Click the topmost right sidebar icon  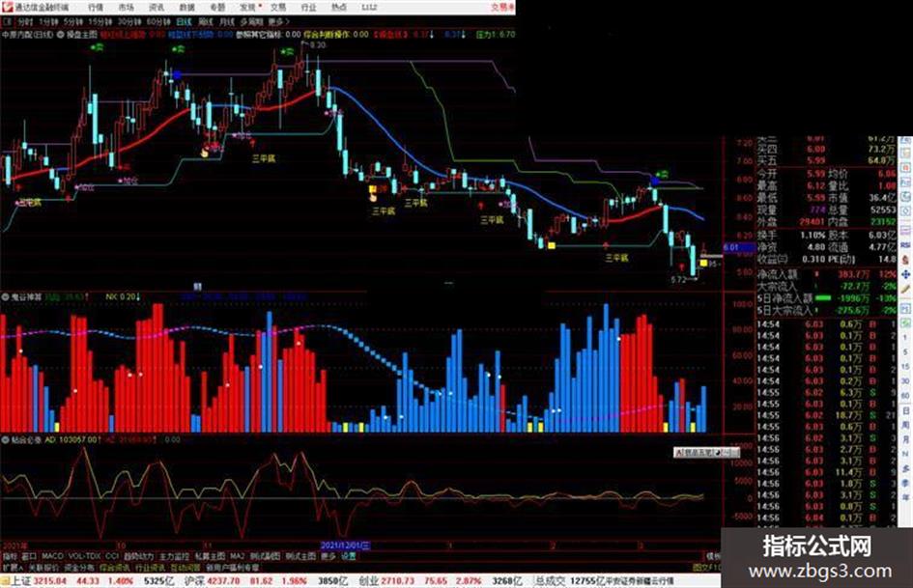pyautogui.click(x=905, y=141)
